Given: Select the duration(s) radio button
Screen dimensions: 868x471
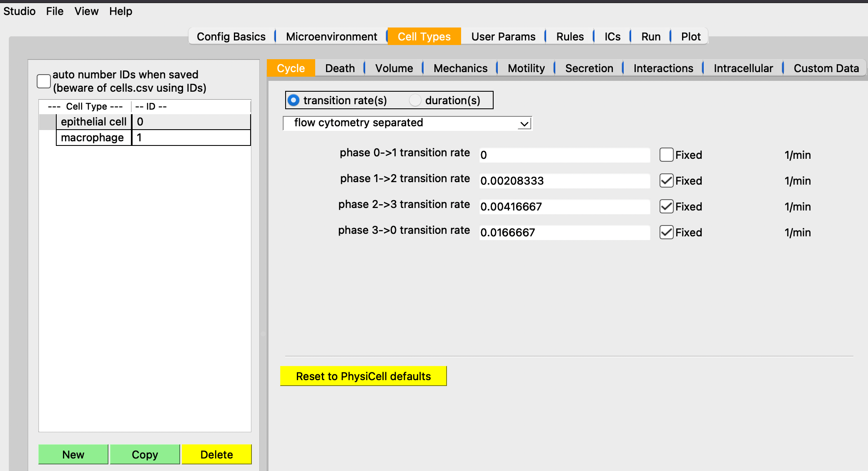Looking at the screenshot, I should pyautogui.click(x=415, y=100).
